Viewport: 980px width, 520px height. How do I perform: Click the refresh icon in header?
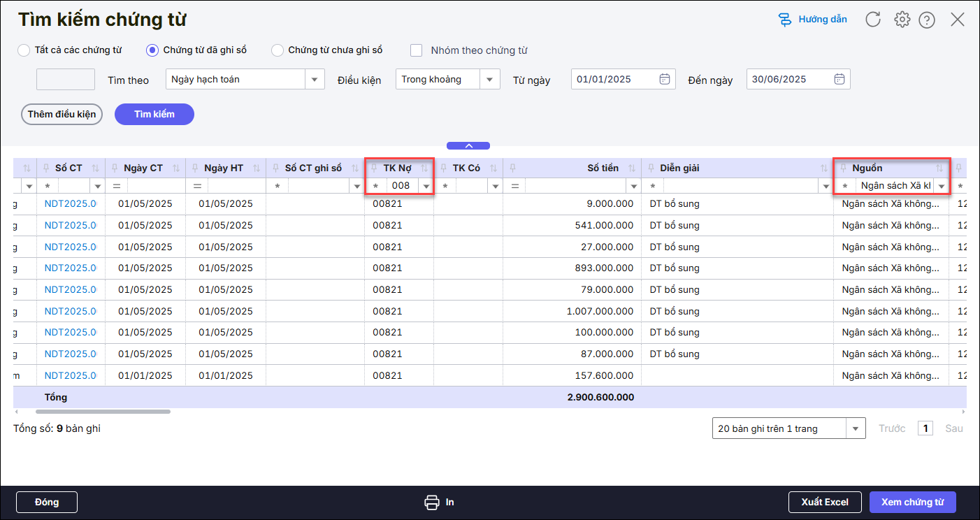[873, 20]
